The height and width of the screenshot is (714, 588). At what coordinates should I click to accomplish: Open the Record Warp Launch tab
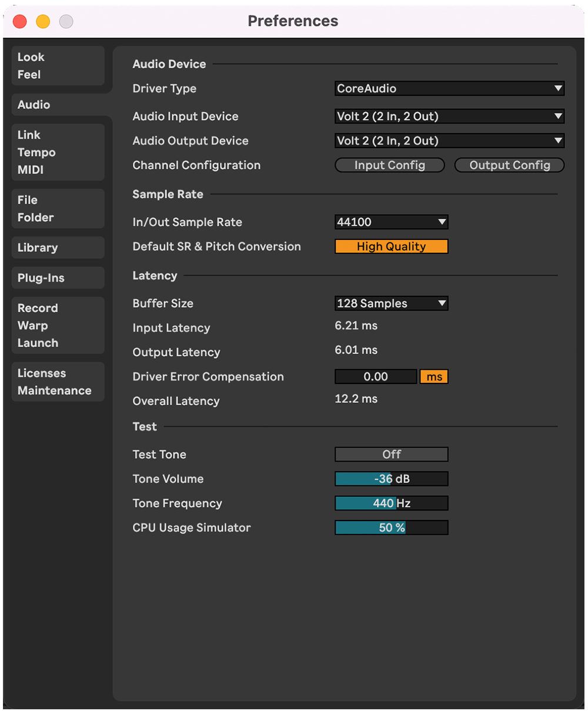[58, 325]
